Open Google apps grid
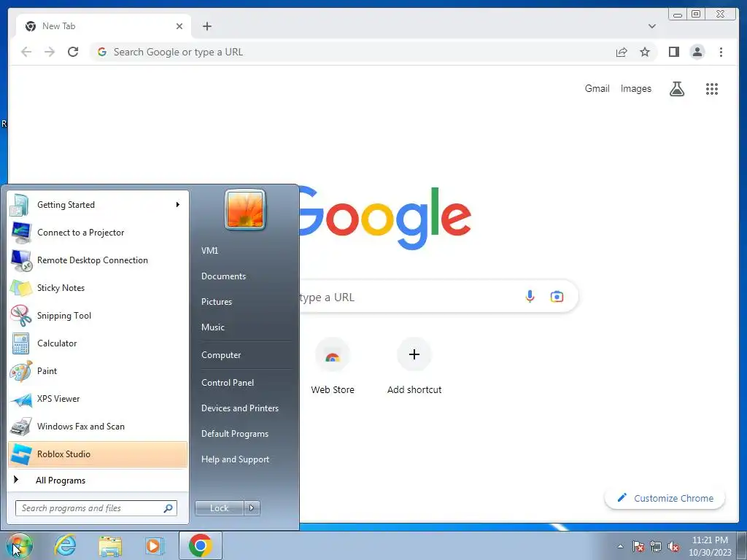This screenshot has width=747, height=560. (712, 88)
